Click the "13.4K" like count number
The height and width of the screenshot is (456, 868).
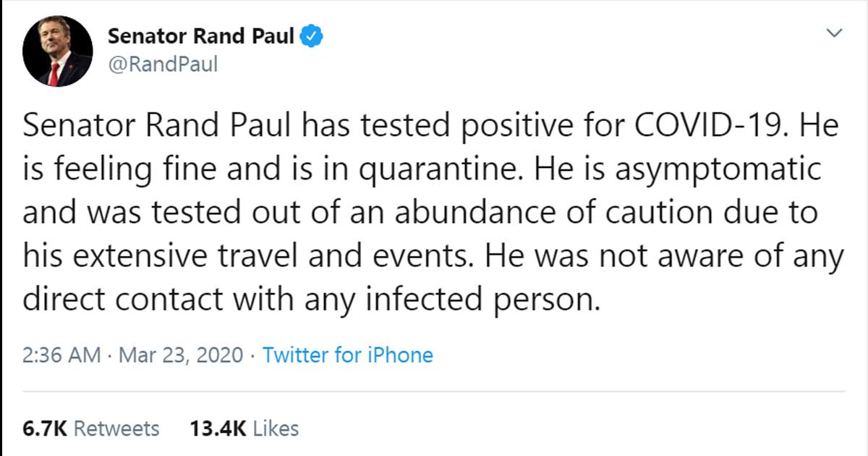218,428
